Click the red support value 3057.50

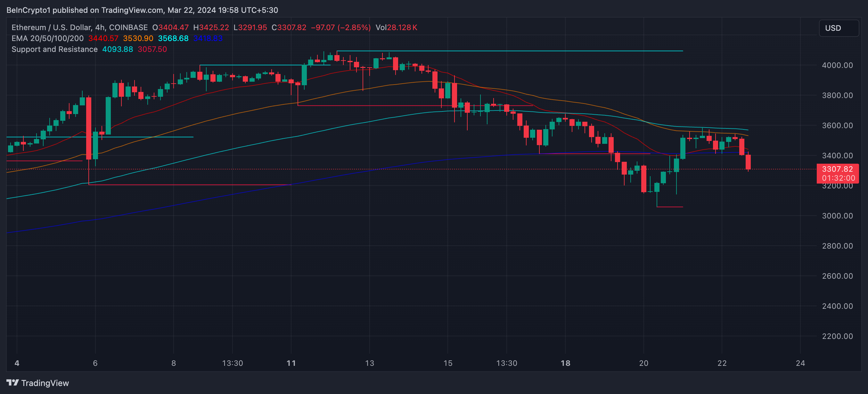[152, 49]
